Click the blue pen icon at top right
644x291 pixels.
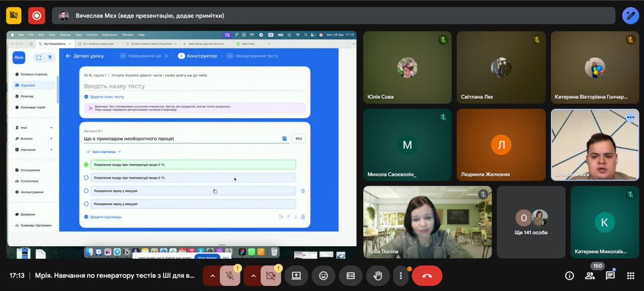coord(630,16)
